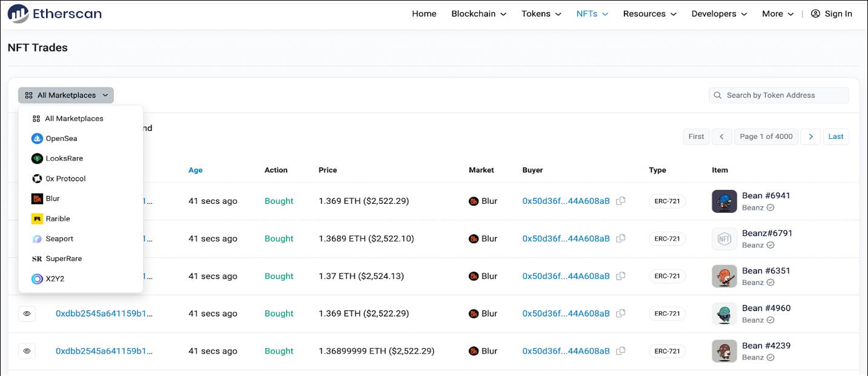Collapse the All Marketplaces filter dropdown
The height and width of the screenshot is (376, 868).
click(66, 95)
